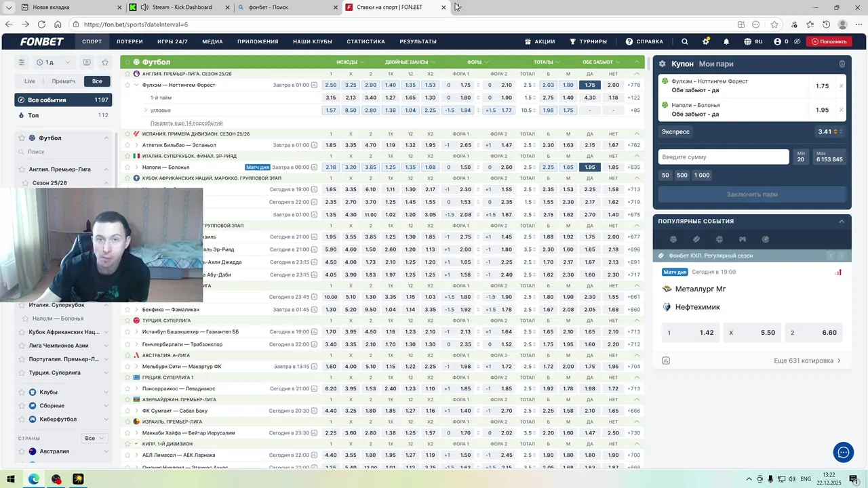The height and width of the screenshot is (488, 868).
Task: Remove Наполи – Болонья bet from coupon
Action: pos(842,110)
